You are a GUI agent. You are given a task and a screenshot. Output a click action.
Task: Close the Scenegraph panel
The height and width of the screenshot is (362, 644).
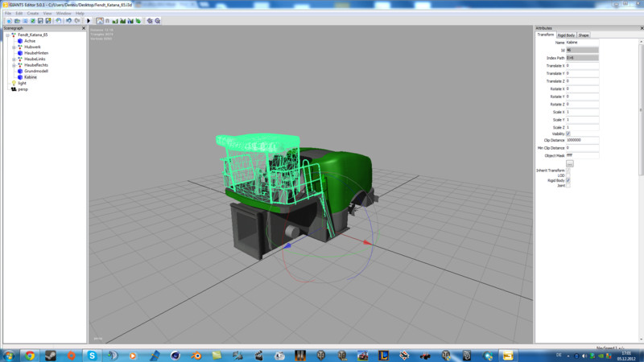(x=84, y=28)
